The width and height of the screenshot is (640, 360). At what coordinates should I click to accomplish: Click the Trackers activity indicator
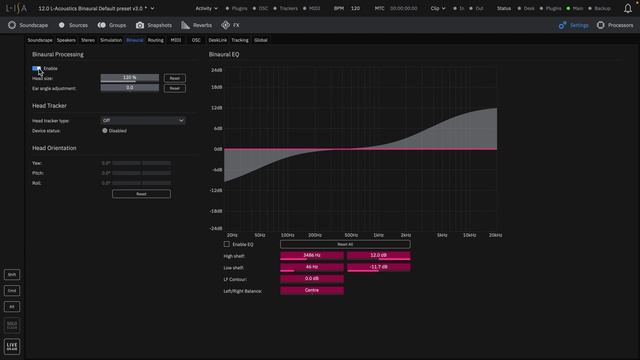tap(285, 8)
